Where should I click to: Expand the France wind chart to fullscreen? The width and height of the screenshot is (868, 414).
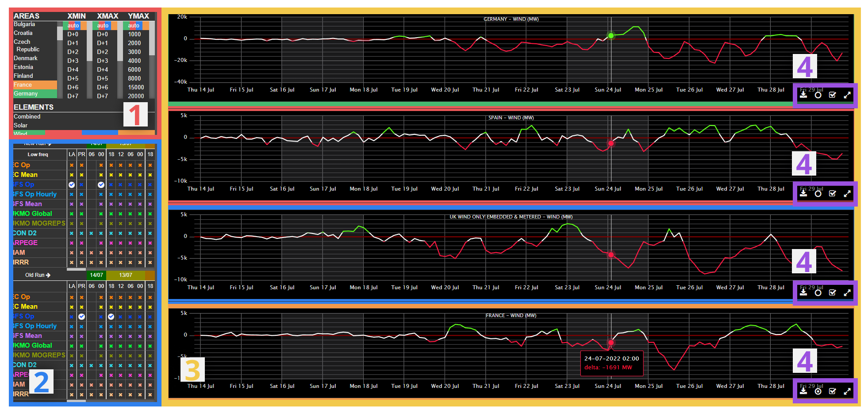click(x=847, y=391)
